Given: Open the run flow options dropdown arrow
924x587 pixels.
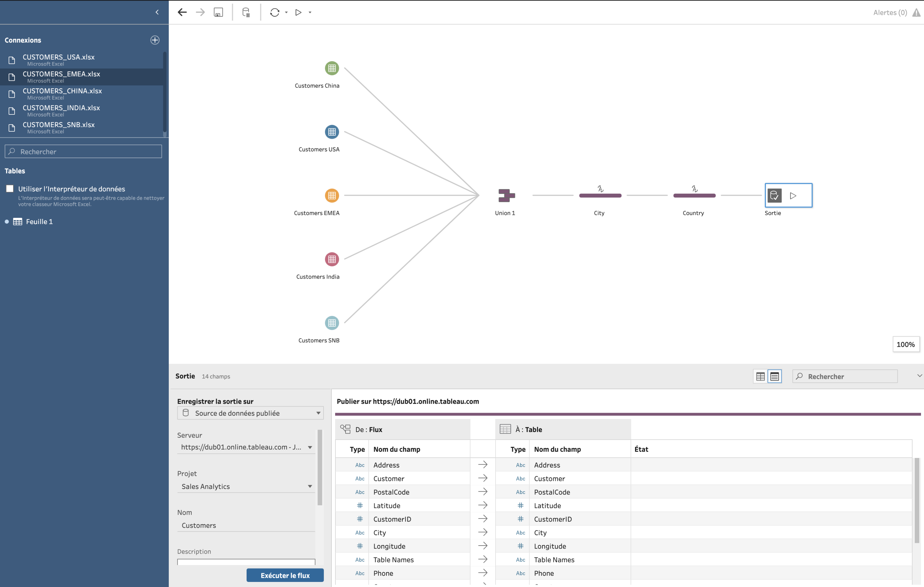Looking at the screenshot, I should (x=310, y=12).
